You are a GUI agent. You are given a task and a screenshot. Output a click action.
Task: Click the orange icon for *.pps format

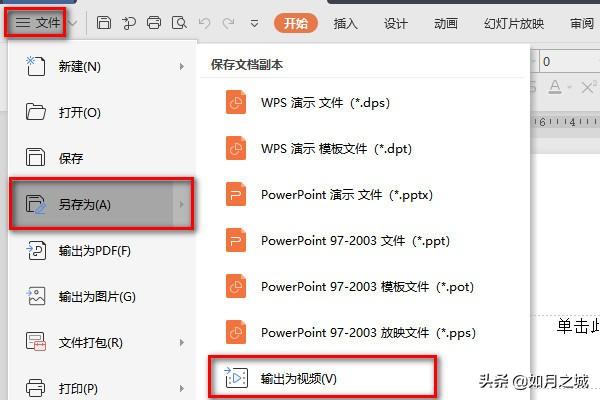click(236, 332)
